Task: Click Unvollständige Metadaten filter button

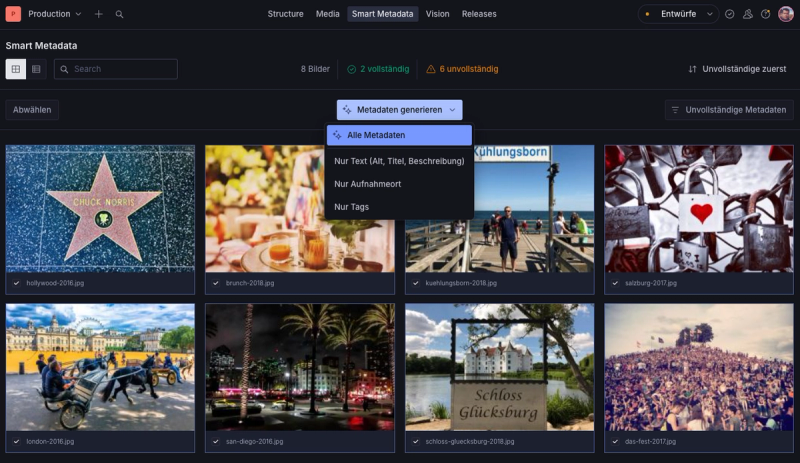Action: pyautogui.click(x=729, y=110)
